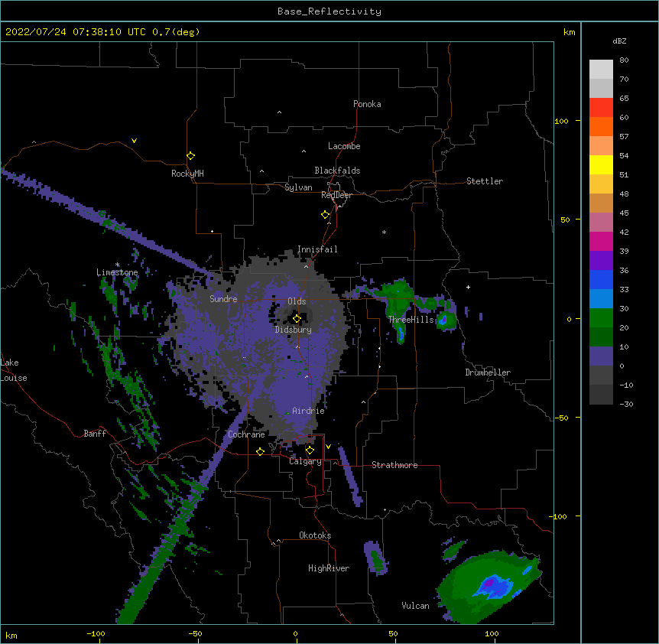Click the Cochrane town label

[246, 434]
